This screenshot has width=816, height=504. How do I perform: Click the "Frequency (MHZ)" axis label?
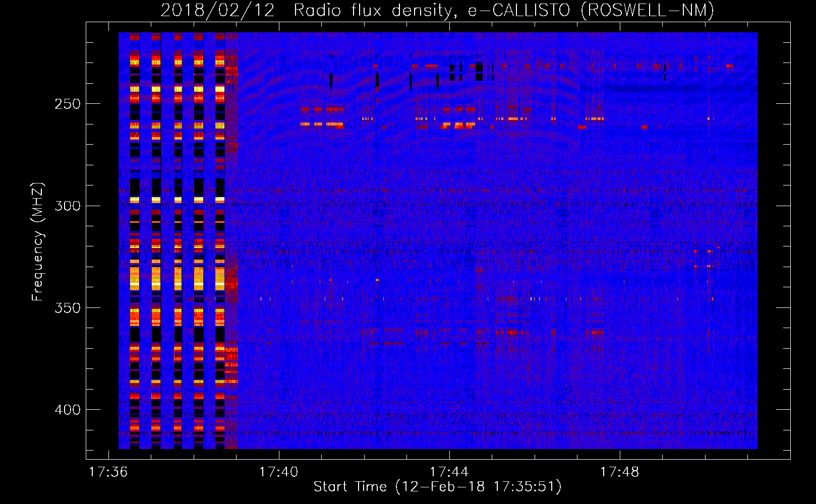pyautogui.click(x=38, y=242)
